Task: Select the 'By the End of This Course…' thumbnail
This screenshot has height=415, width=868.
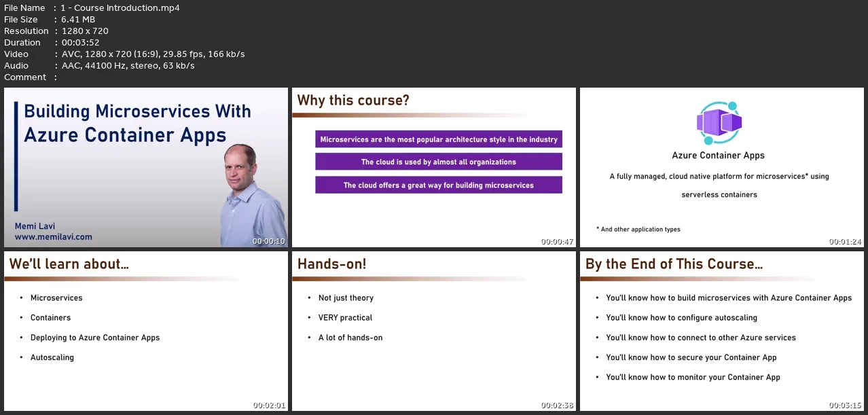Action: pos(721,331)
